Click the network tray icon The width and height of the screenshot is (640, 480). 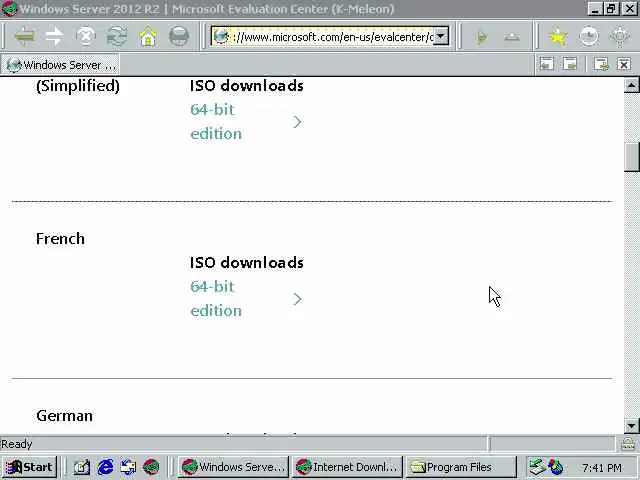click(x=537, y=467)
